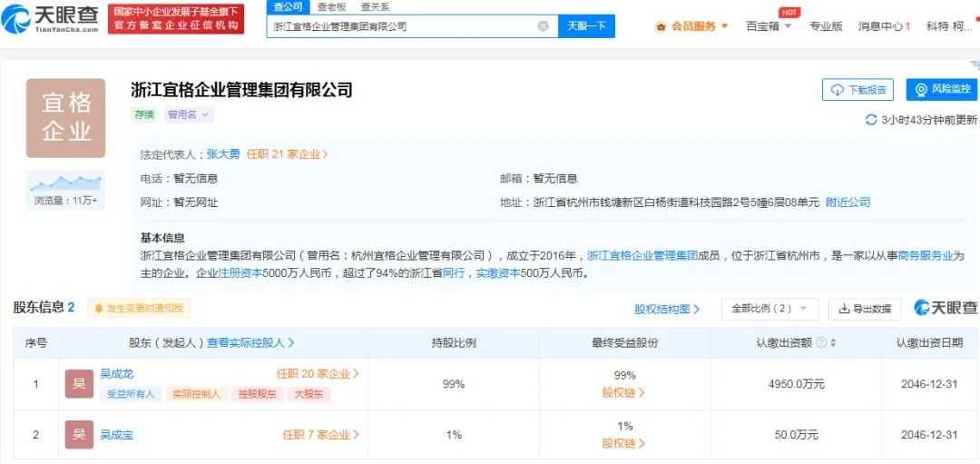
Task: Toggle 发生变更时通知我 change notification
Action: tap(139, 309)
